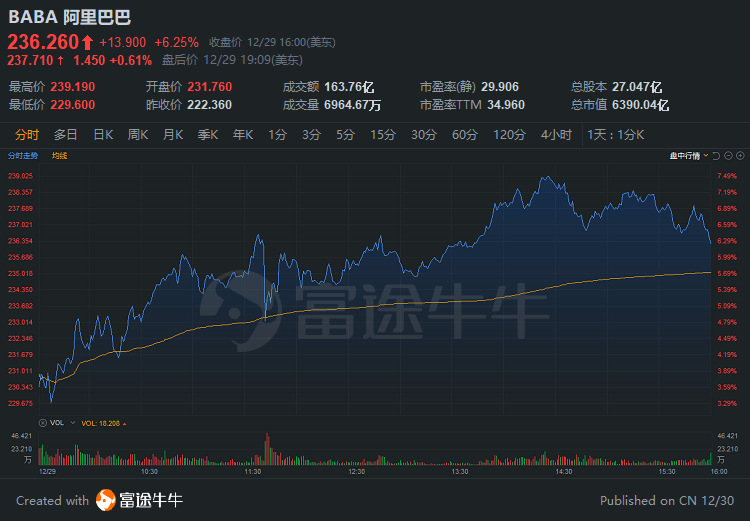This screenshot has height=521, width=750.
Task: Select the 120分 interval tab
Action: pyautogui.click(x=509, y=135)
